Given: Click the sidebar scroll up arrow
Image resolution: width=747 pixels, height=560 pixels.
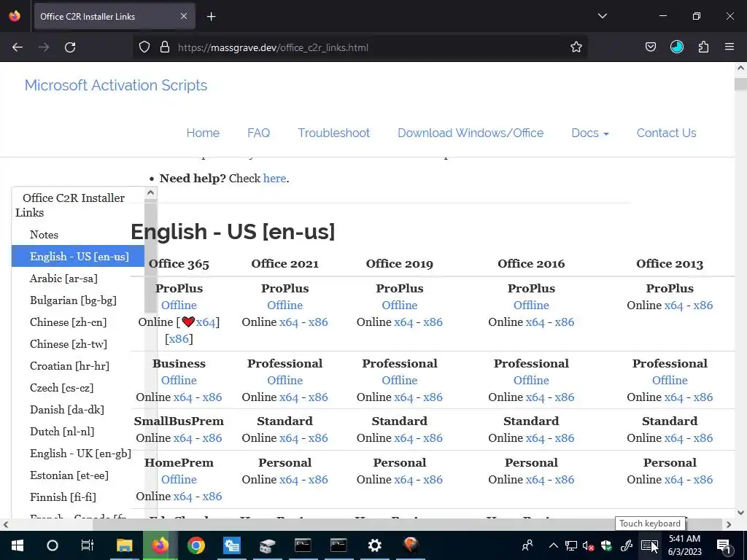Looking at the screenshot, I should [150, 192].
